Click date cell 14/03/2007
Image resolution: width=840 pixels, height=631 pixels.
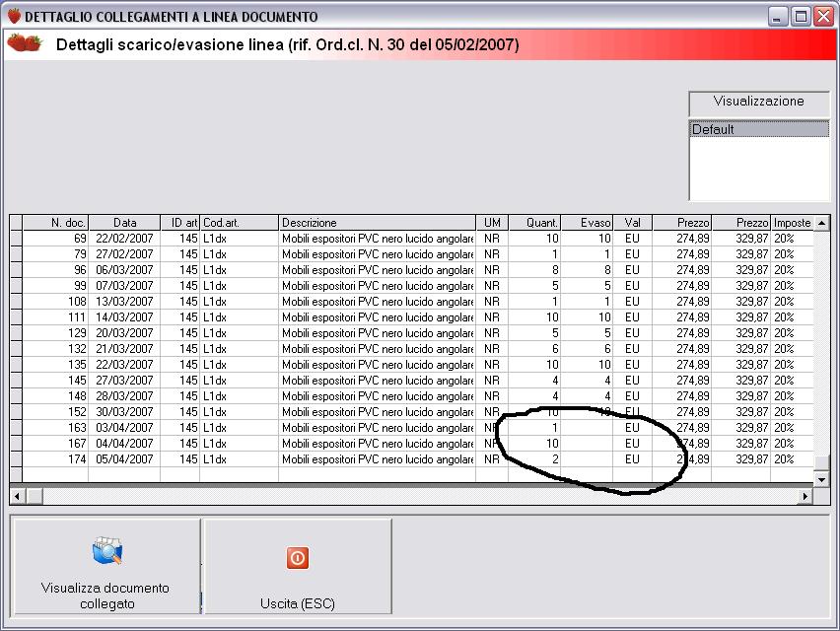pos(124,317)
